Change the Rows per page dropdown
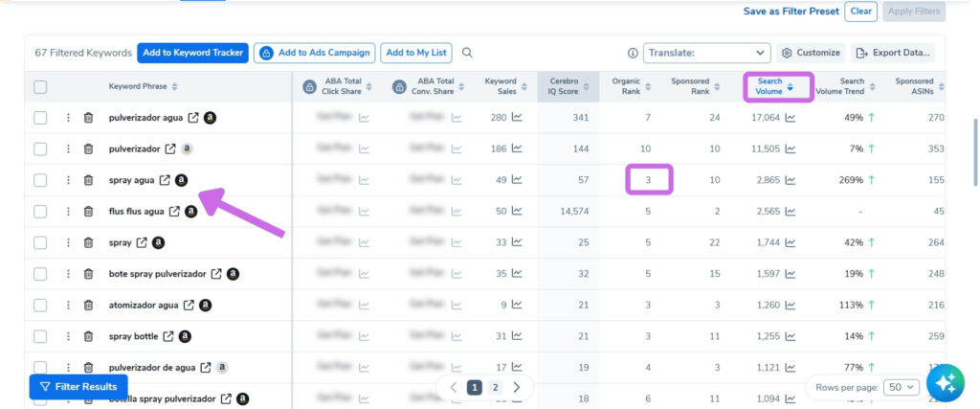The image size is (980, 409). point(903,387)
